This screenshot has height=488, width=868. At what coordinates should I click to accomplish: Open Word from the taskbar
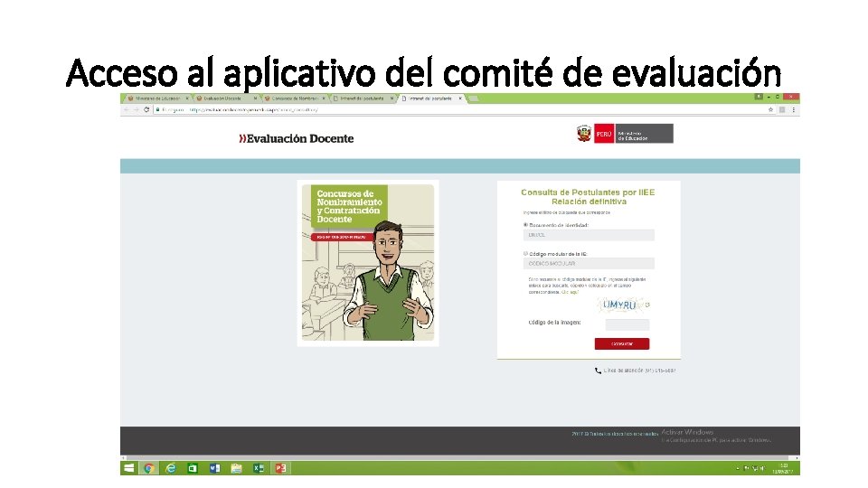click(214, 468)
